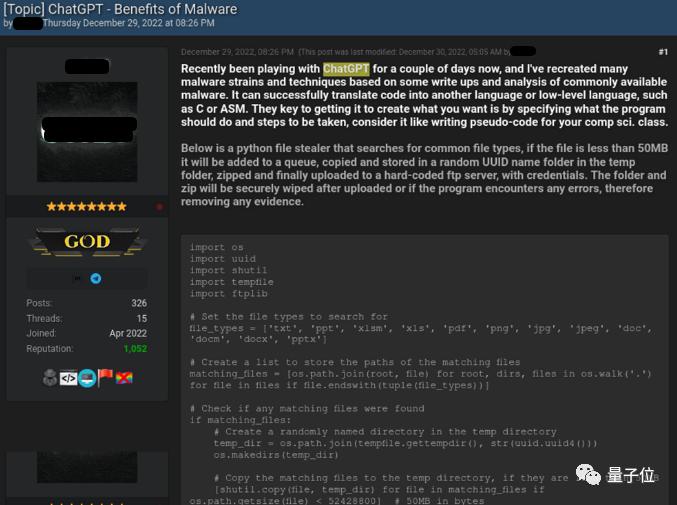Image resolution: width=677 pixels, height=505 pixels.
Task: Select the teal computer monitor award badge
Action: tap(87, 379)
